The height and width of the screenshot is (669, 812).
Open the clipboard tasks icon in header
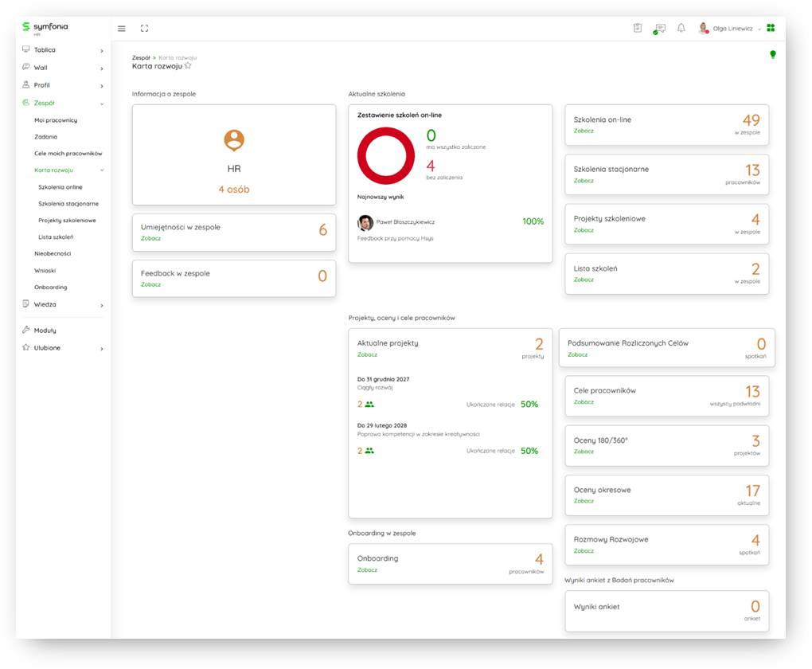(x=637, y=28)
